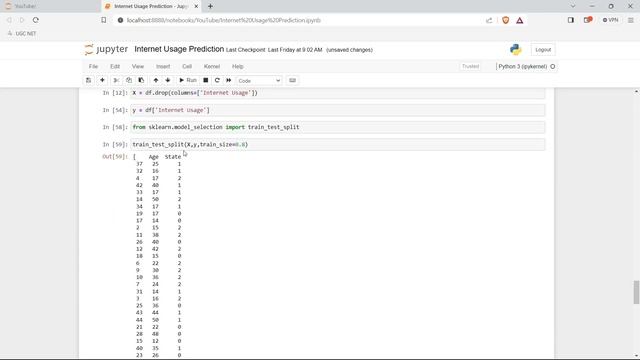
Task: Open the browser main menu
Action: click(x=631, y=20)
